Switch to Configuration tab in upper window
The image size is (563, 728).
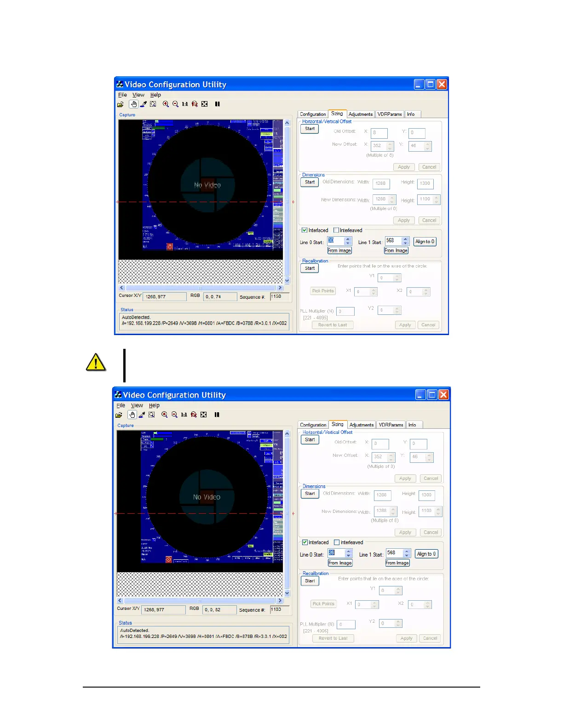tap(313, 114)
